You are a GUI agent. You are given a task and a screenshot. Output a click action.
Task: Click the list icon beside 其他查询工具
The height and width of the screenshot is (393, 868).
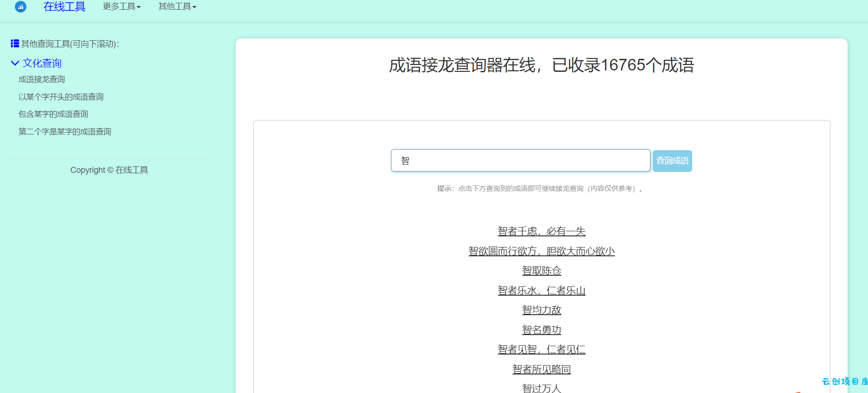pos(15,44)
